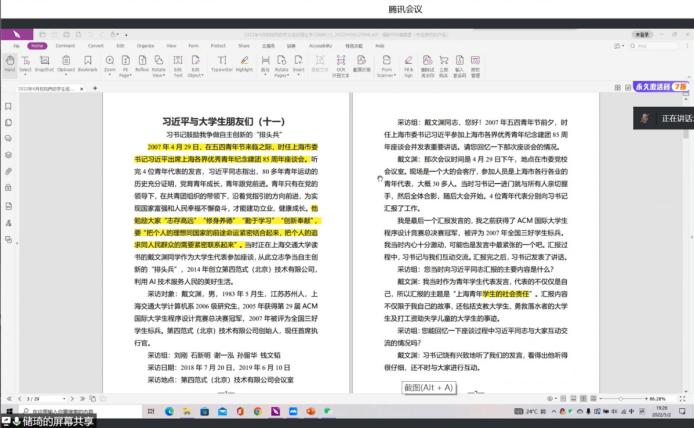Switch to the Comment tab
Screen dimensions: 694x428
[65, 46]
